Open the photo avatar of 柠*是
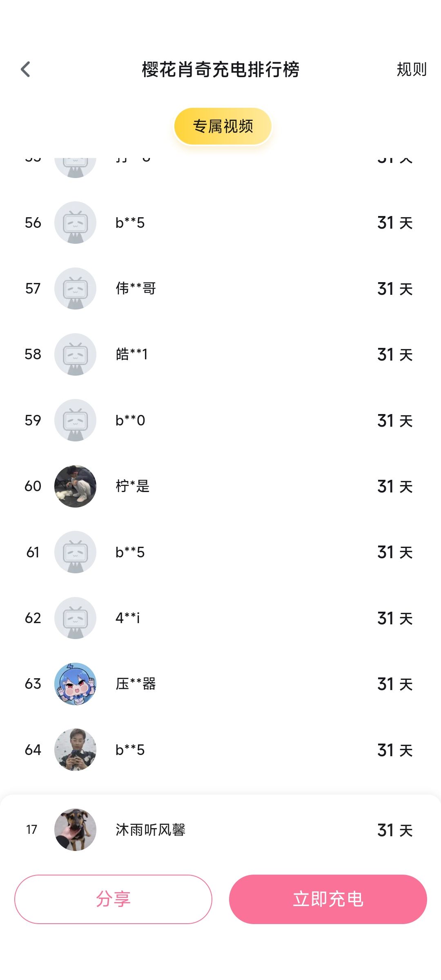441x980 pixels. coord(75,486)
